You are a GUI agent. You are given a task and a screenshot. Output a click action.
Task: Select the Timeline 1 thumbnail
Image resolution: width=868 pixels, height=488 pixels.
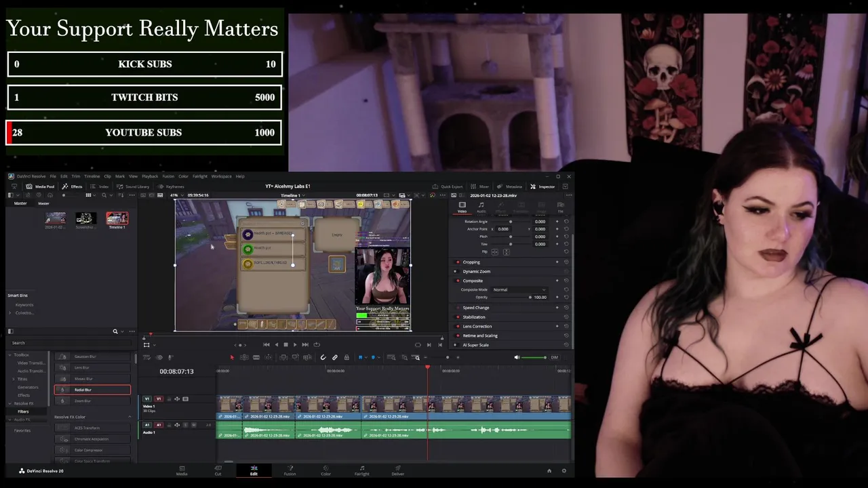[117, 218]
